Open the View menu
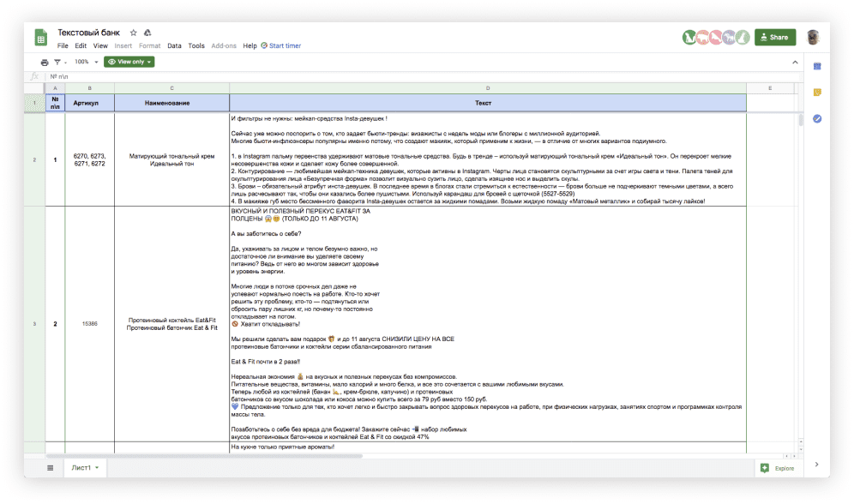The height and width of the screenshot is (504, 854). pos(100,45)
